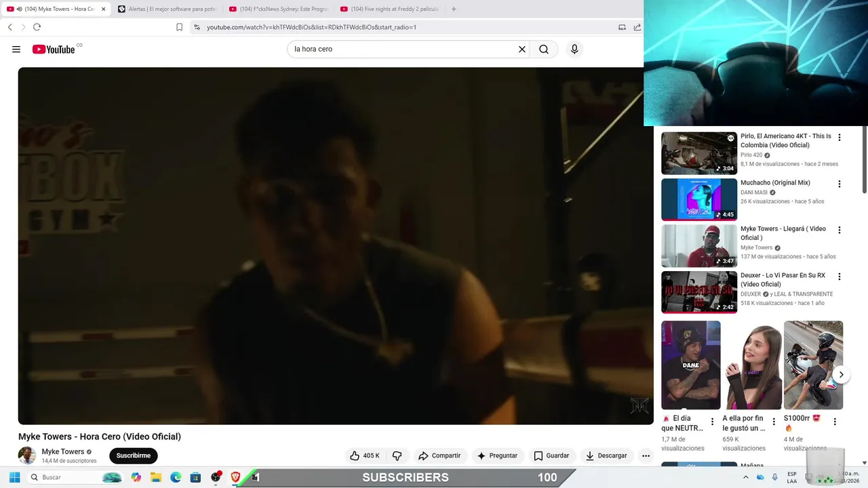Screen dimensions: 868x488
Task: Click the 'DANI MASI' channel name
Action: [x=754, y=192]
